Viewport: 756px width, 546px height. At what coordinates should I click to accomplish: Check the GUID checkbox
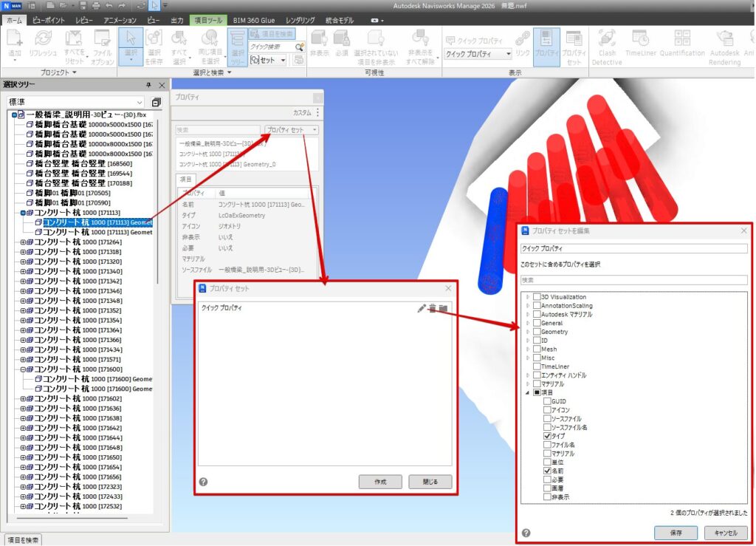point(547,401)
